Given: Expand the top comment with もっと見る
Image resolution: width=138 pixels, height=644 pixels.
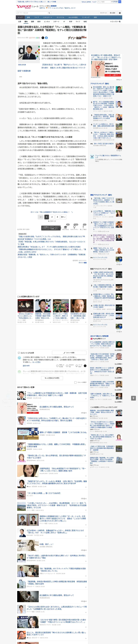Looking at the screenshot, I should (36, 362).
